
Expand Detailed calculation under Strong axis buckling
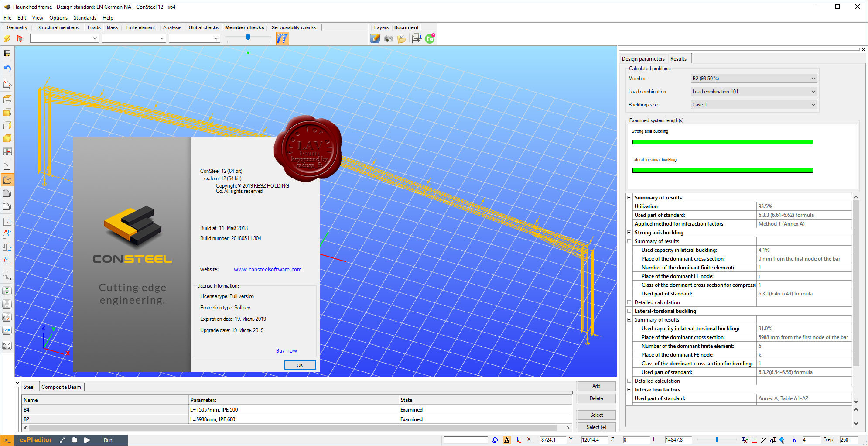tap(629, 302)
